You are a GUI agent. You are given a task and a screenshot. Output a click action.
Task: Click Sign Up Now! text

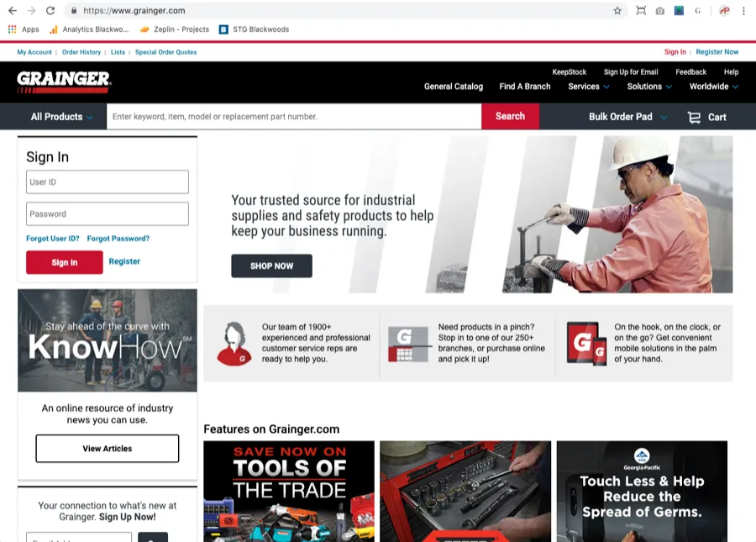(128, 517)
